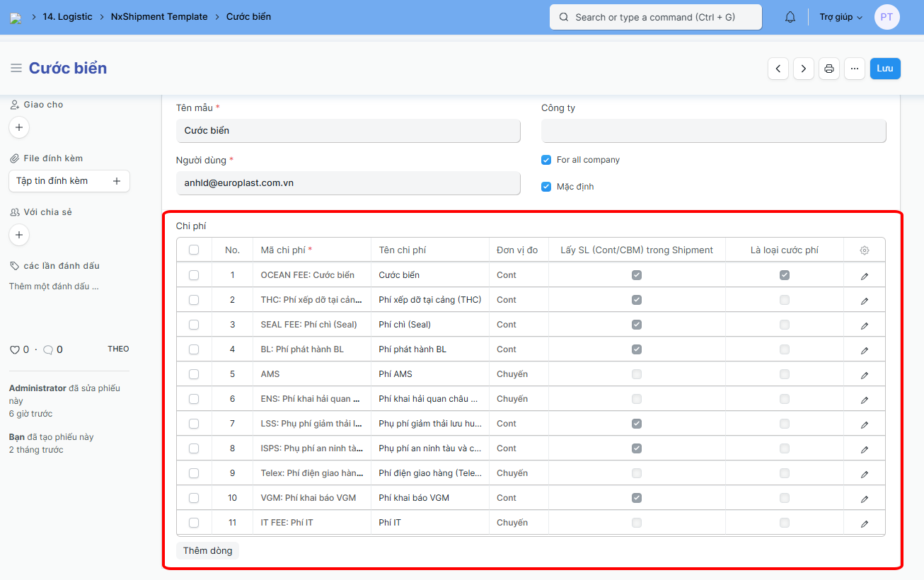924x580 pixels.
Task: Open the table column settings gear
Action: click(864, 250)
